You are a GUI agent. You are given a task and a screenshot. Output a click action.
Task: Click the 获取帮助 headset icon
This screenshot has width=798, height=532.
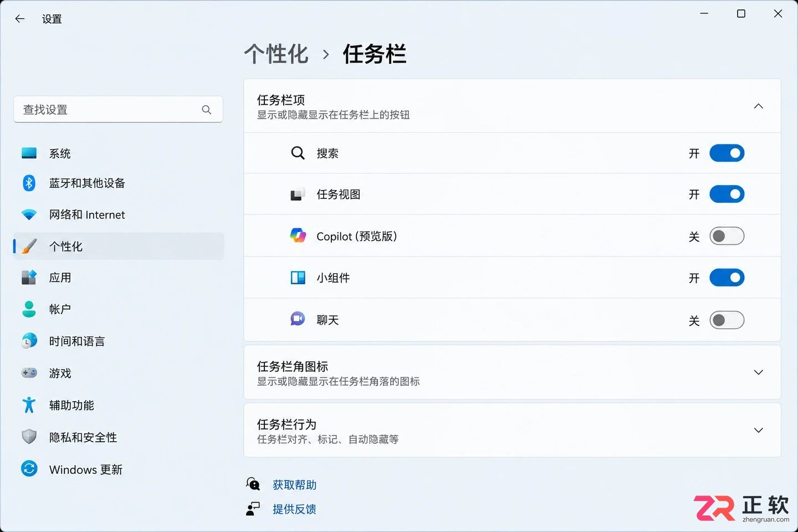click(253, 484)
